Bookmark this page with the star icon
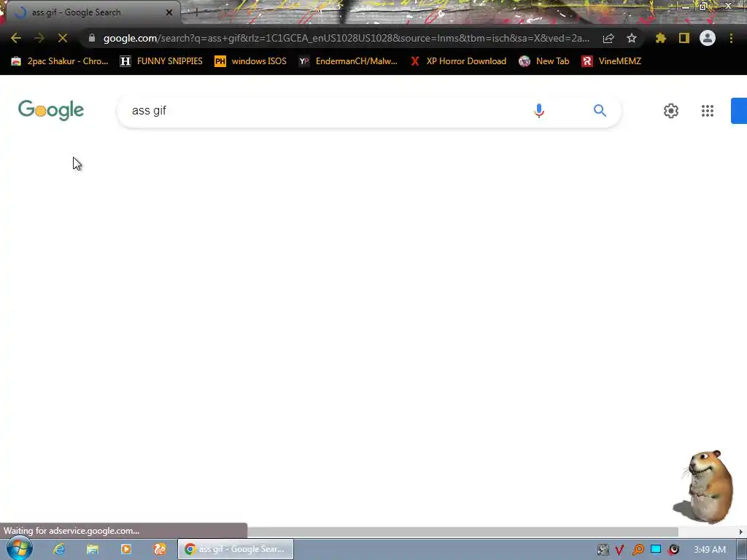747x560 pixels. pyautogui.click(x=632, y=38)
